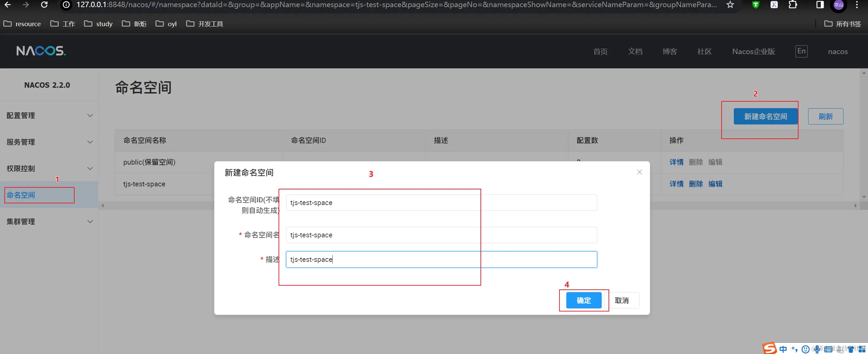The image size is (868, 354).
Task: Reload the page with the refresh icon
Action: point(44,5)
